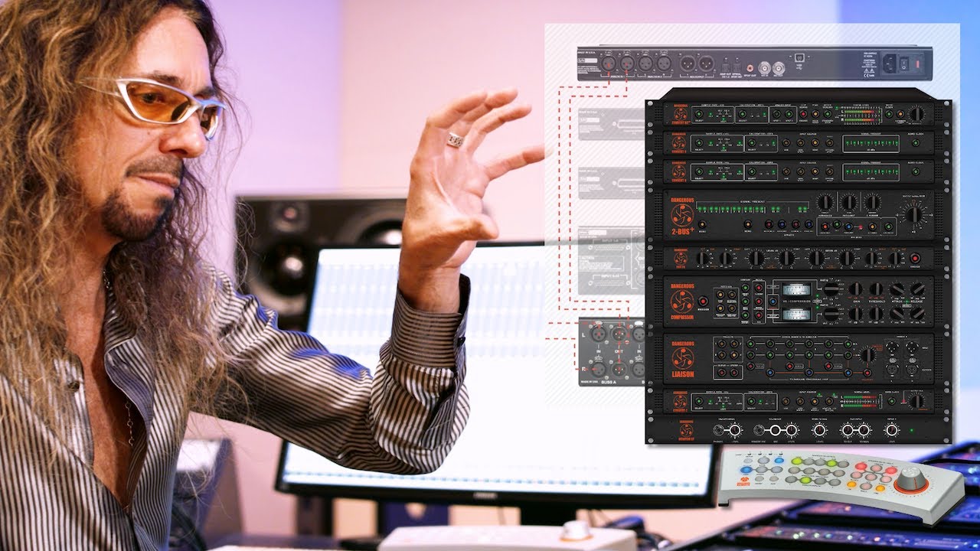
Task: Adjust the upper Threshold knob on Compressor
Action: pyautogui.click(x=876, y=289)
